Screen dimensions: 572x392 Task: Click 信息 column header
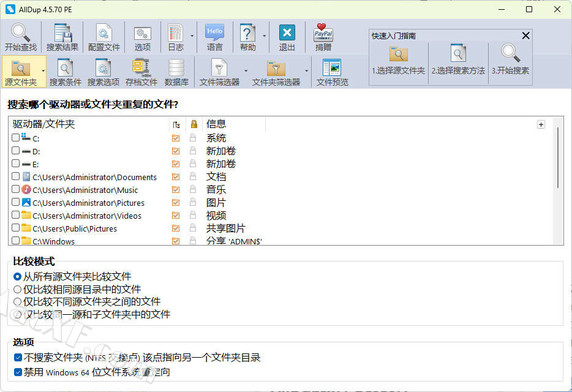click(216, 124)
